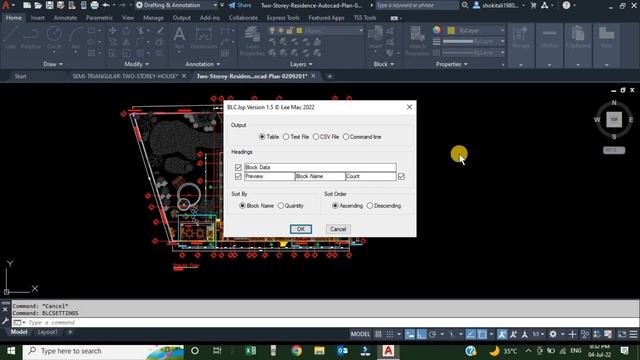The image size is (640, 360).
Task: Click OK in the BLCtop dialog
Action: [x=301, y=229]
